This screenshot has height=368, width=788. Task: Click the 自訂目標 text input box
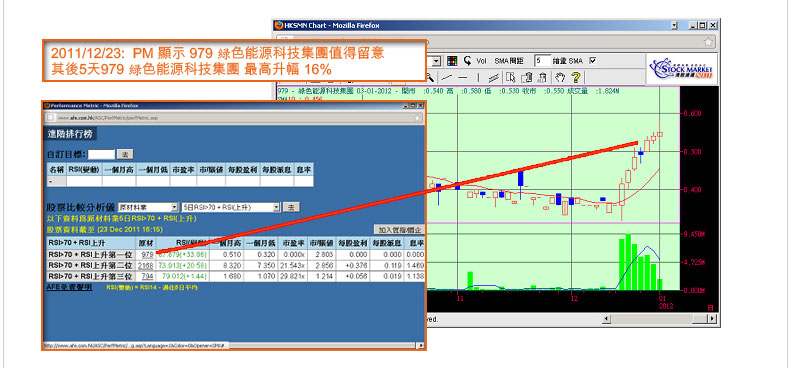coord(101,154)
